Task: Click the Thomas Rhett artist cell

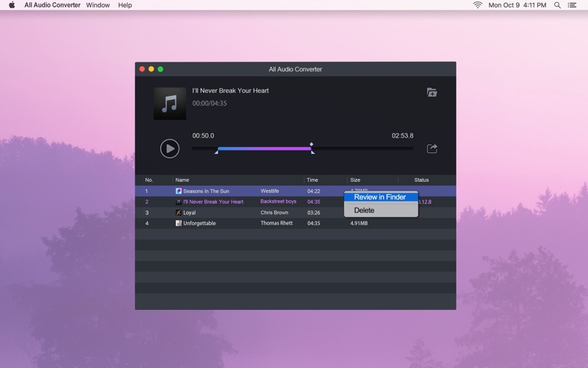Action: (x=277, y=223)
